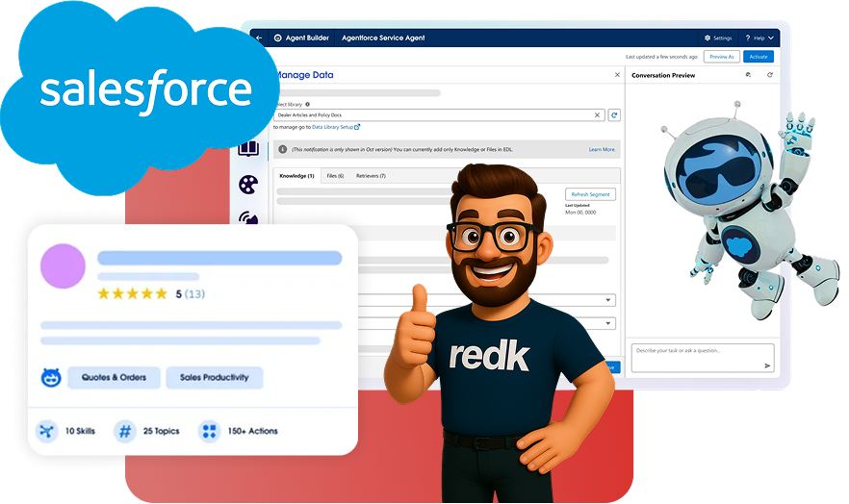Open Settings gear in header

click(x=707, y=38)
